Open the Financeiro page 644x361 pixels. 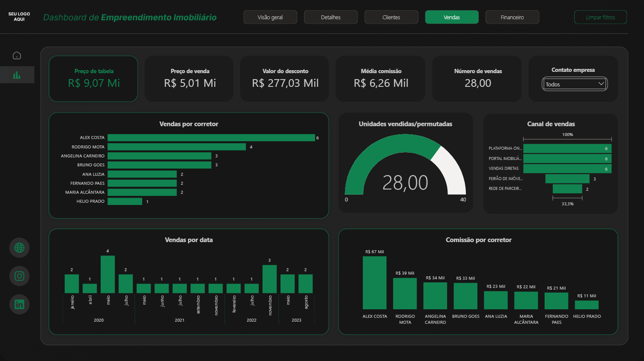(x=512, y=17)
